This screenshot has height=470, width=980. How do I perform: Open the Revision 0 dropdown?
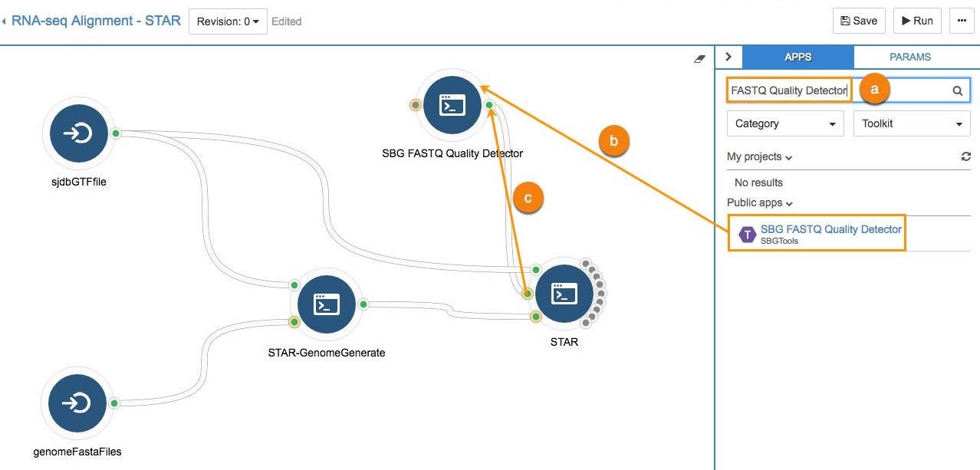click(227, 21)
